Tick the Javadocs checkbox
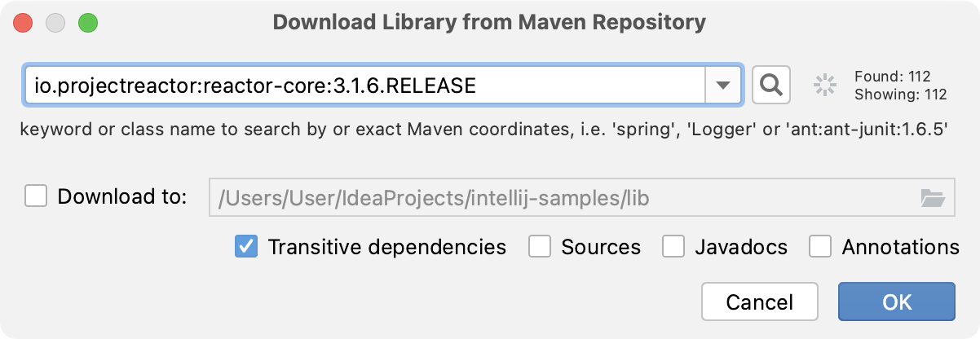This screenshot has height=339, width=980. point(673,246)
